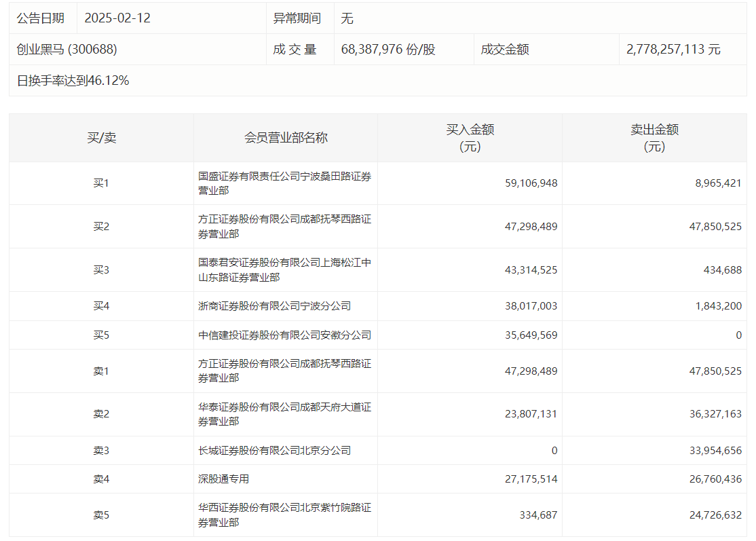Click 方正证券成都抚琴西路 name in 买2 row
The image size is (756, 541).
(x=285, y=227)
